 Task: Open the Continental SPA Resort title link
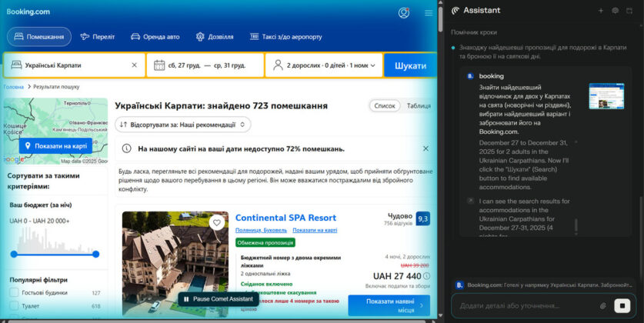[x=285, y=218]
